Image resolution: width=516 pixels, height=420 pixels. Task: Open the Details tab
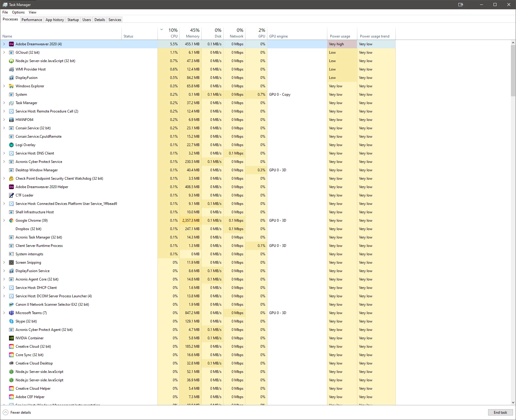(x=100, y=20)
